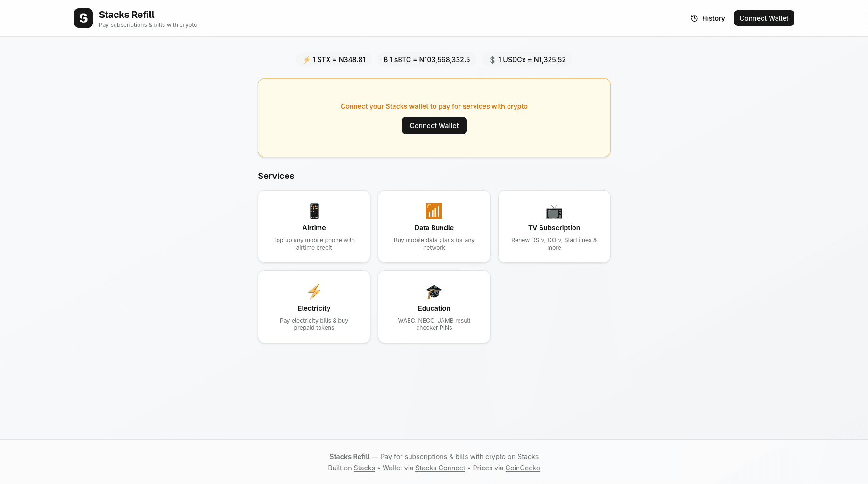Pick the TV Subscription card title

click(x=554, y=228)
